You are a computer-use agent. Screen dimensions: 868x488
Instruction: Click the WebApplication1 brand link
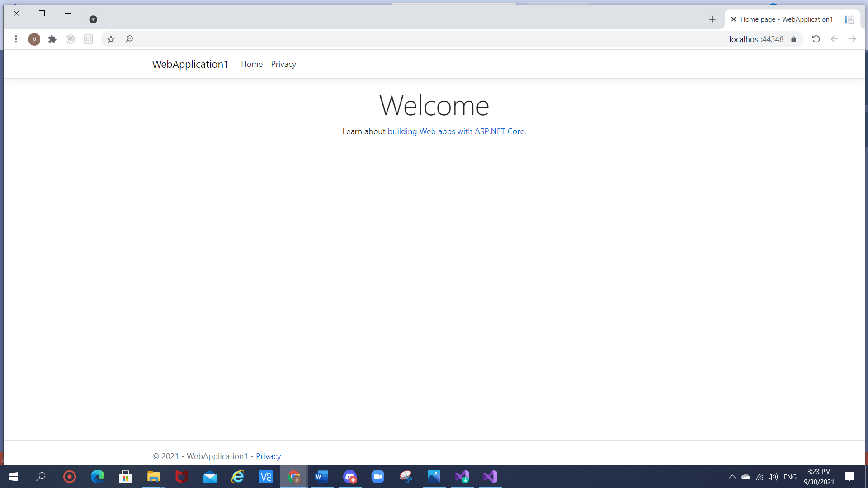190,64
